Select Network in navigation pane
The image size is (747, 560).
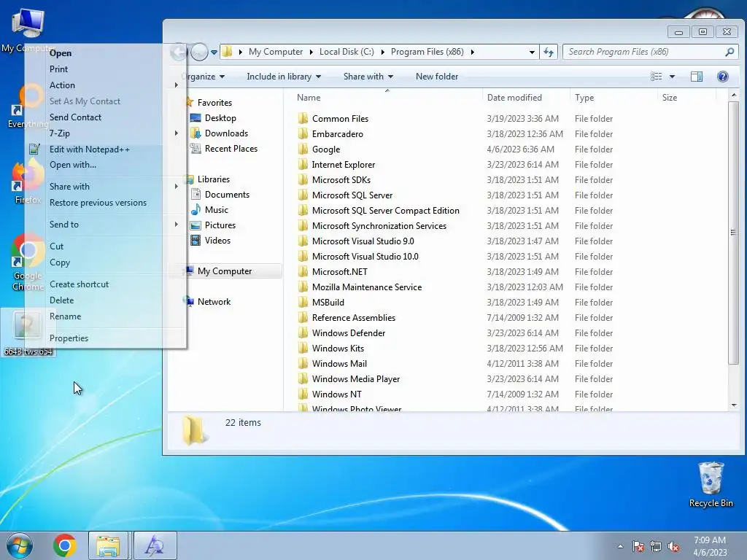(214, 301)
